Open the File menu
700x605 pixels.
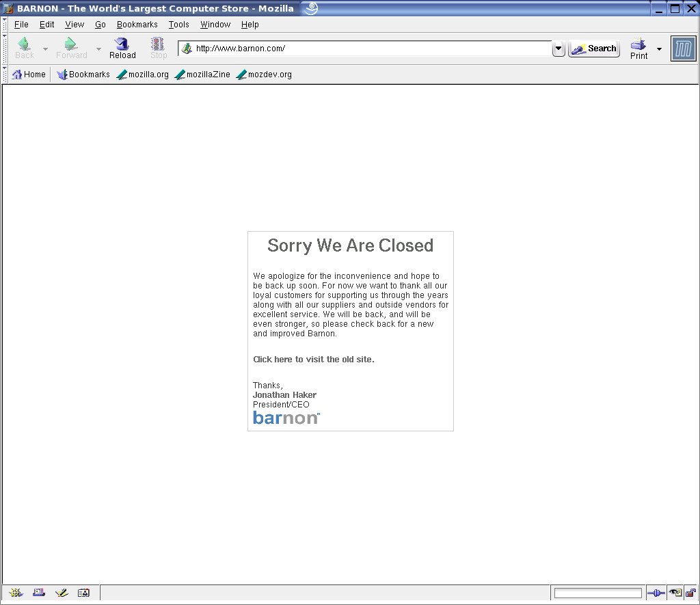pos(21,25)
